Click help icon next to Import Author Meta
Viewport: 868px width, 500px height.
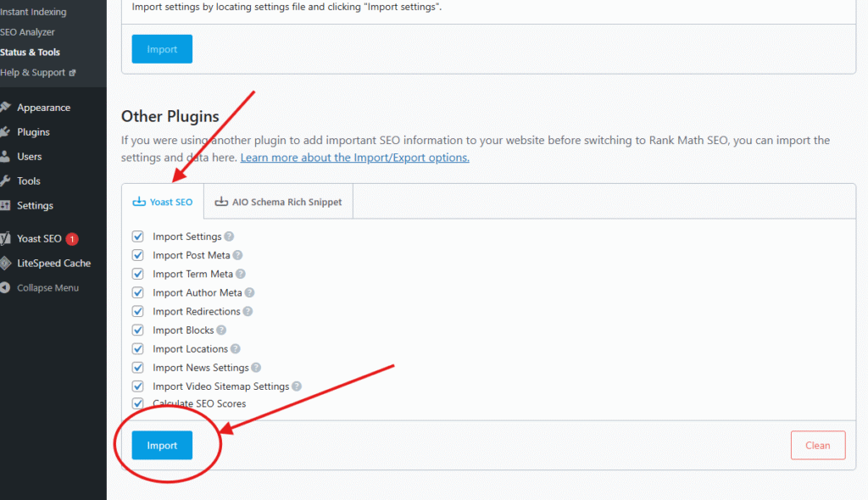(250, 293)
